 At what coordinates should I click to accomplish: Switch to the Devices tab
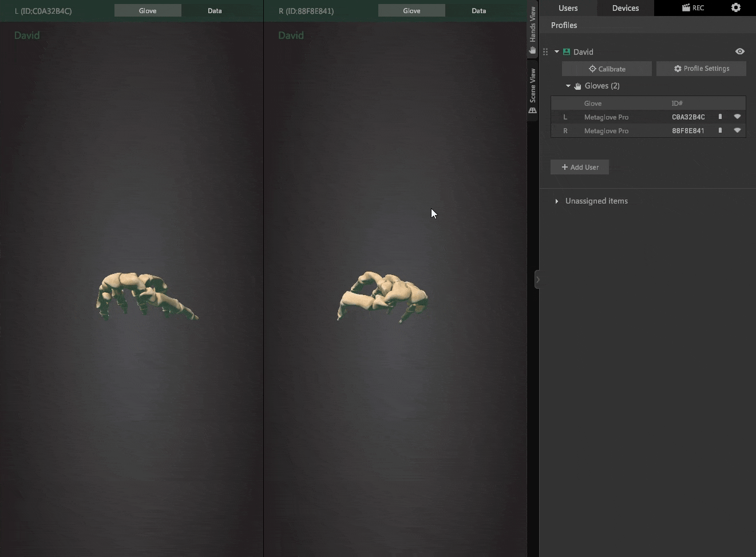click(x=626, y=8)
